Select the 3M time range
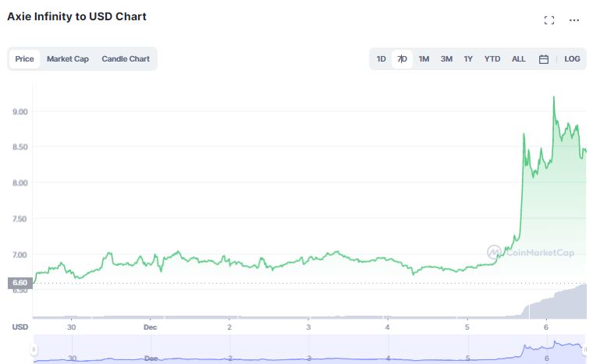Screen dimensions: 593x364 click(446, 59)
